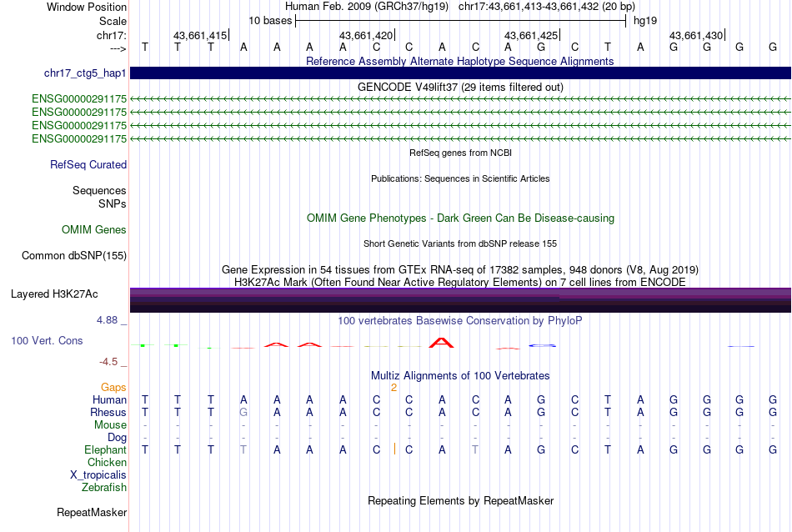Image resolution: width=792 pixels, height=532 pixels.
Task: Click the faded G mismatch in Rhesus row
Action: click(243, 412)
